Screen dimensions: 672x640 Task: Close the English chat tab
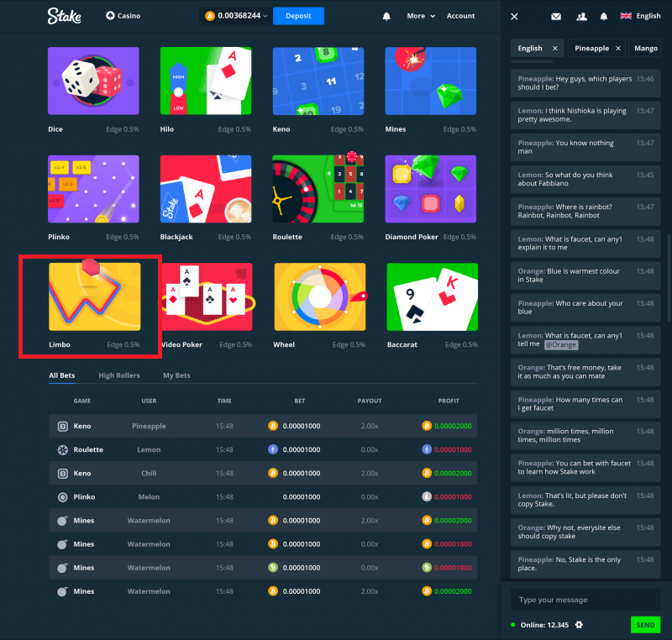pos(555,49)
